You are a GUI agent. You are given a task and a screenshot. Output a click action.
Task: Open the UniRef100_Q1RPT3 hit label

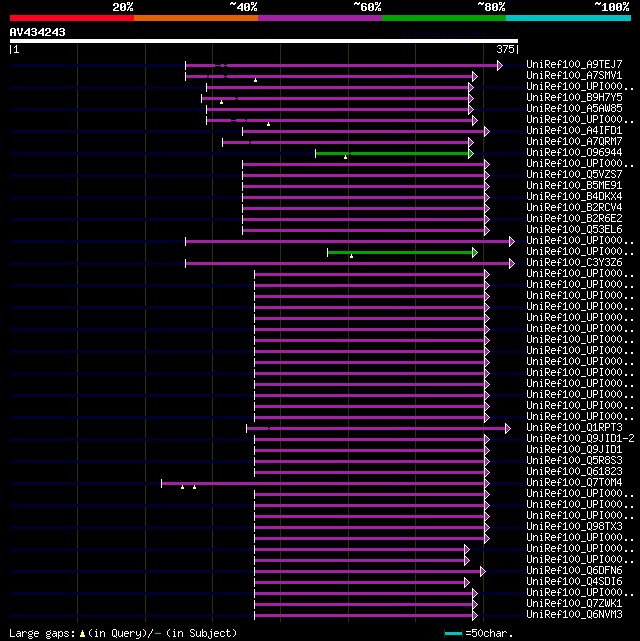tap(574, 428)
